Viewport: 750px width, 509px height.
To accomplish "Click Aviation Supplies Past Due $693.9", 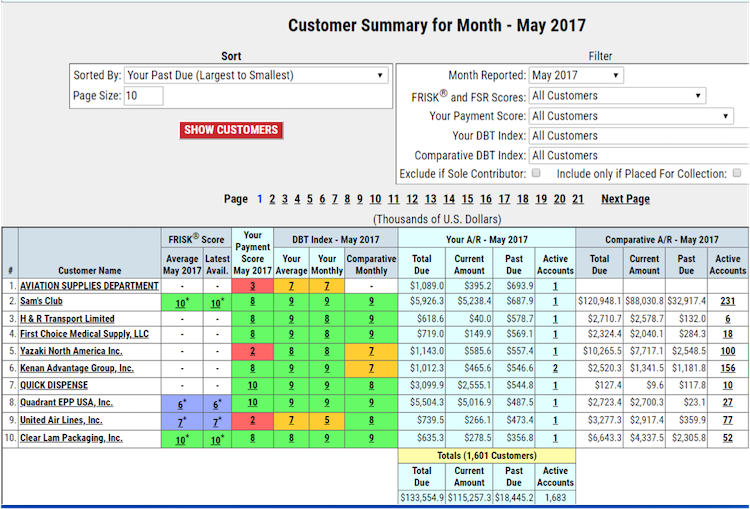I will 520,286.
